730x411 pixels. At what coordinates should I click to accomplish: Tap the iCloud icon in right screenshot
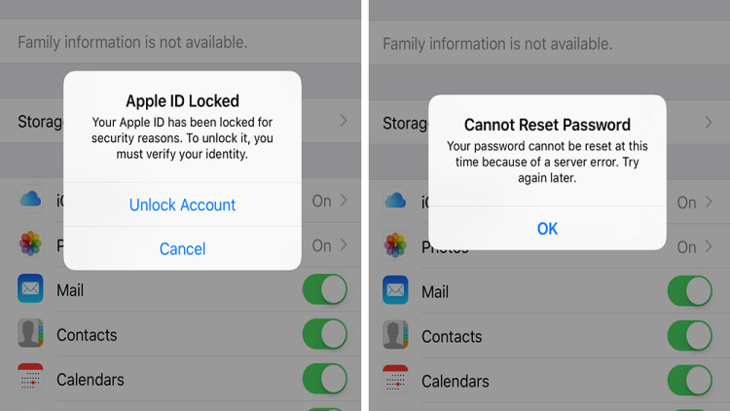(395, 201)
